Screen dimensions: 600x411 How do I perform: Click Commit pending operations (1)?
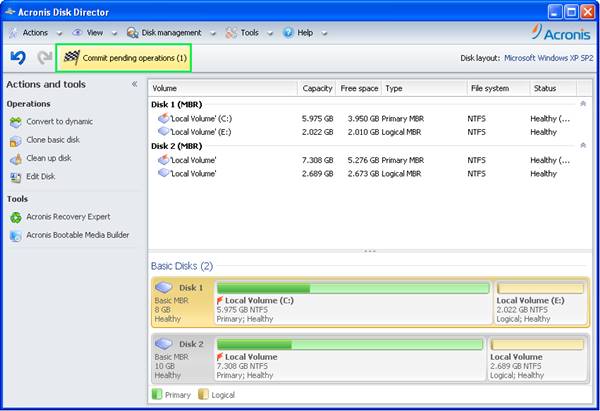tap(124, 58)
